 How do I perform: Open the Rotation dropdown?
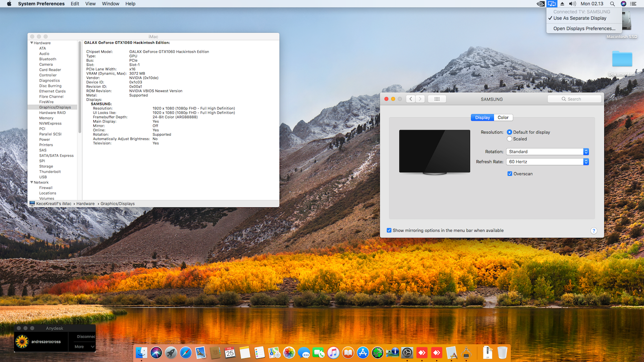pyautogui.click(x=548, y=152)
